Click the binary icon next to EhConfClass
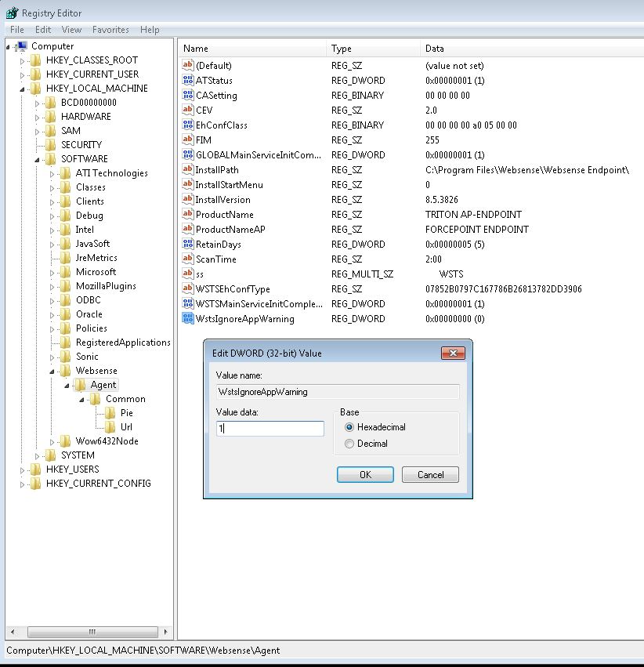 pyautogui.click(x=188, y=125)
